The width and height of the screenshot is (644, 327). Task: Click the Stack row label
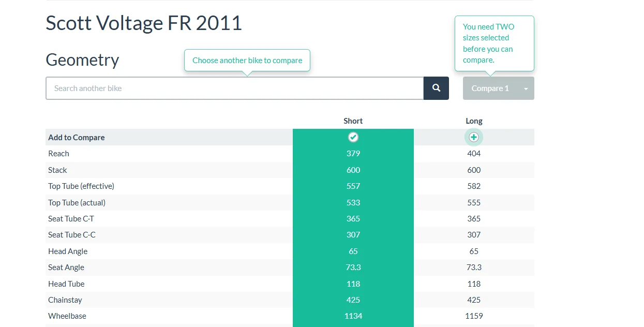pyautogui.click(x=57, y=170)
